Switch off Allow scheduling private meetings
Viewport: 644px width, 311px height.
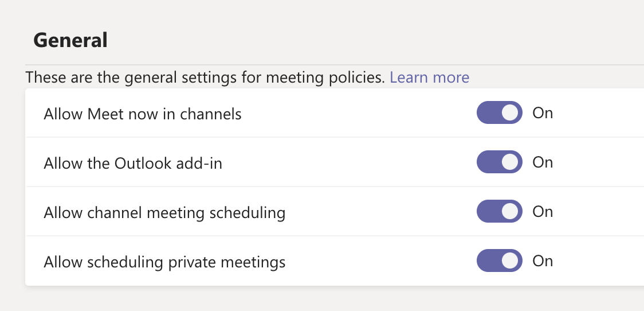(x=499, y=261)
